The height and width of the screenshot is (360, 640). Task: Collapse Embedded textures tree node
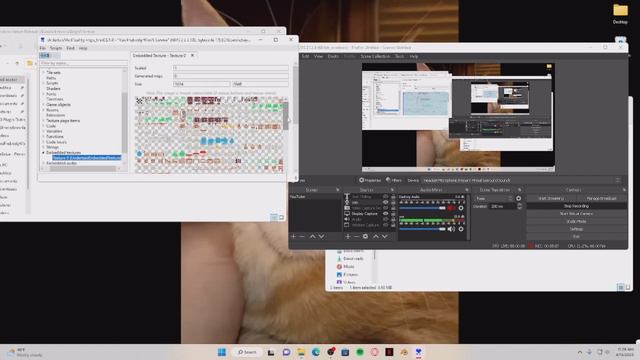43,152
